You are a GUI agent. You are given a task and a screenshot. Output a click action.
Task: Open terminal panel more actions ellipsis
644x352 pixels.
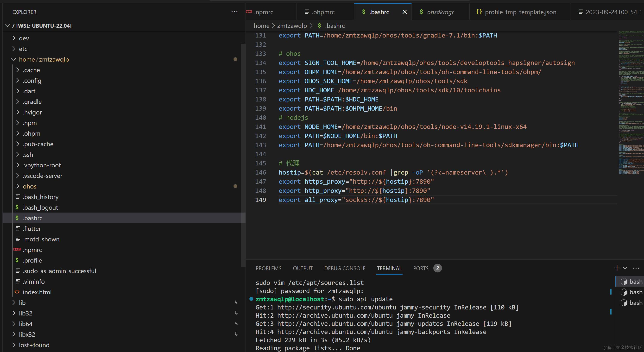(x=636, y=268)
